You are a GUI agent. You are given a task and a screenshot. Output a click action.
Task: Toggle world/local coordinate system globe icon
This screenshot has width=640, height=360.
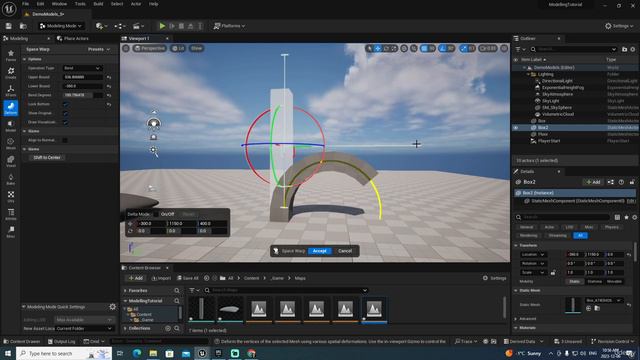pyautogui.click(x=404, y=49)
